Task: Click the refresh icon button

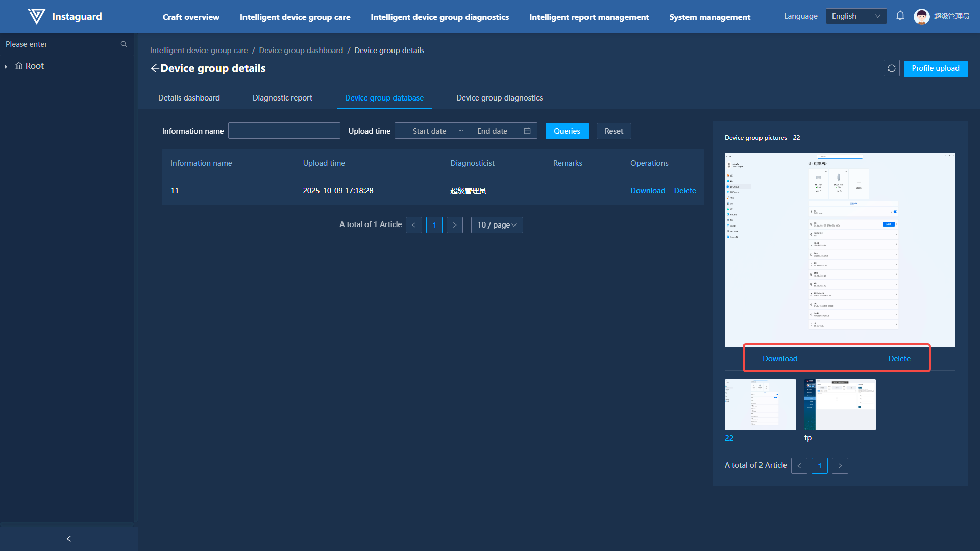Action: tap(892, 68)
